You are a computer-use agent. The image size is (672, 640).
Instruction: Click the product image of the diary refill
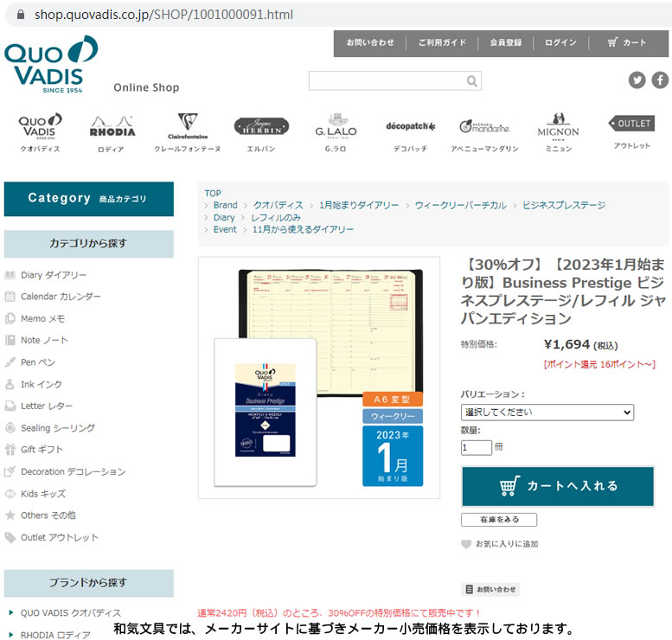[319, 378]
